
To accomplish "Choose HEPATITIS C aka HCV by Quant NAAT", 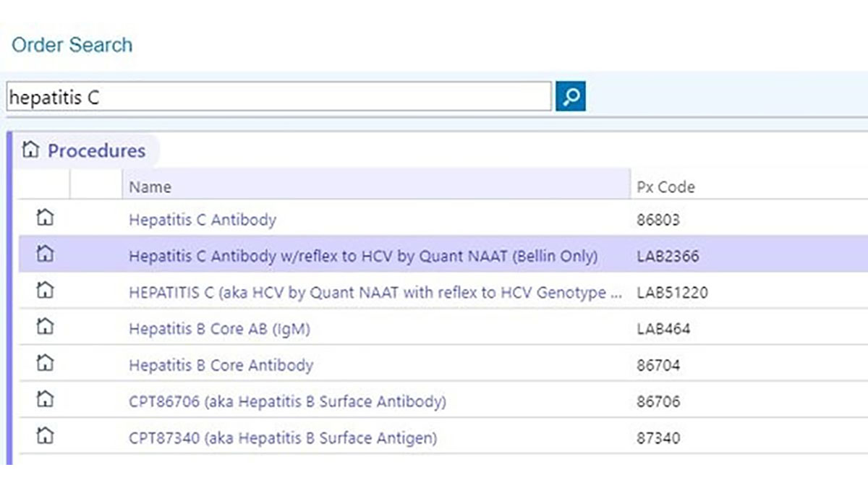I will tap(374, 293).
